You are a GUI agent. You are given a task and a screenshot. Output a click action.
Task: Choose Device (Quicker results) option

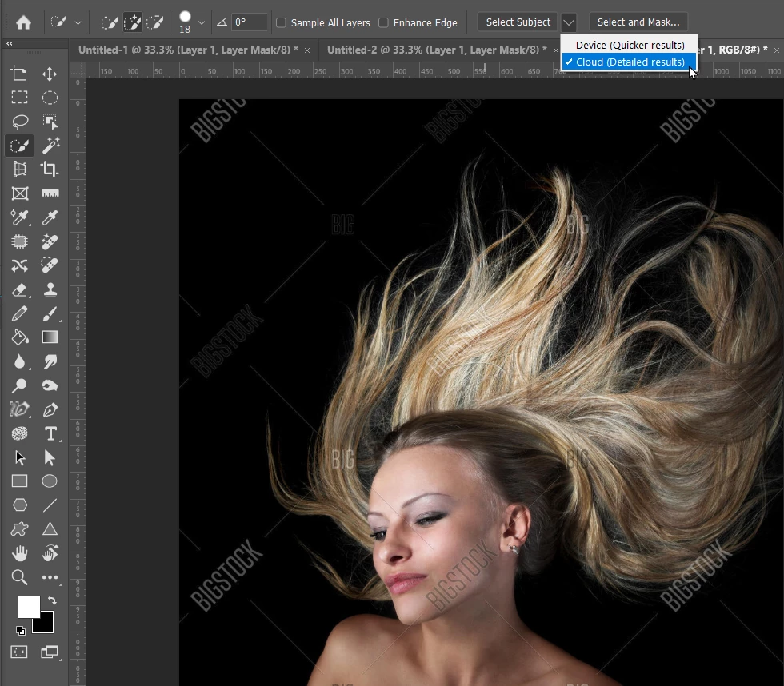630,45
